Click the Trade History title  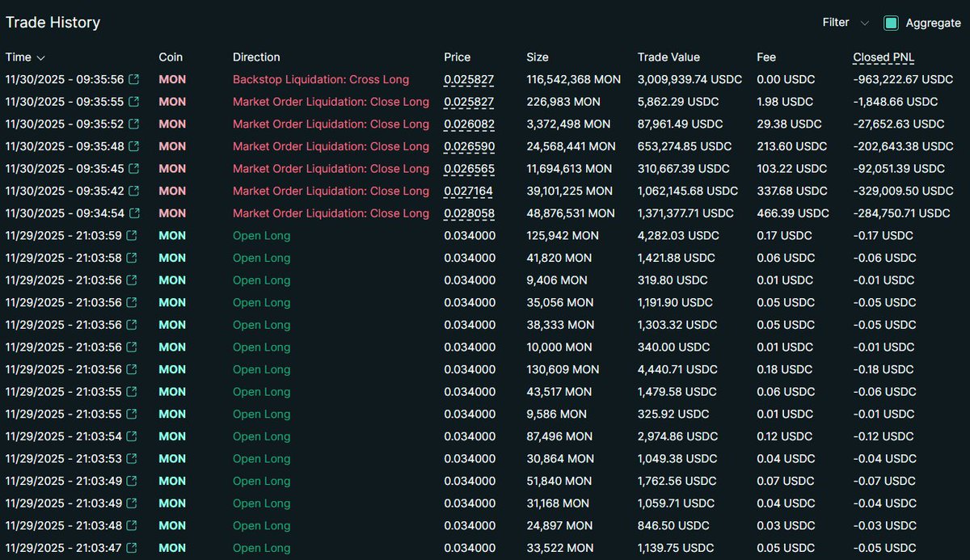click(53, 23)
